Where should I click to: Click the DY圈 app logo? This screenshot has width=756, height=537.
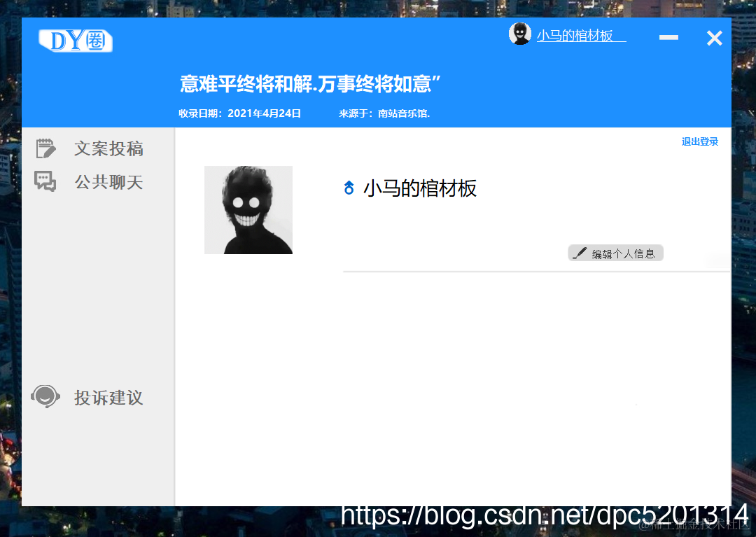pos(75,40)
